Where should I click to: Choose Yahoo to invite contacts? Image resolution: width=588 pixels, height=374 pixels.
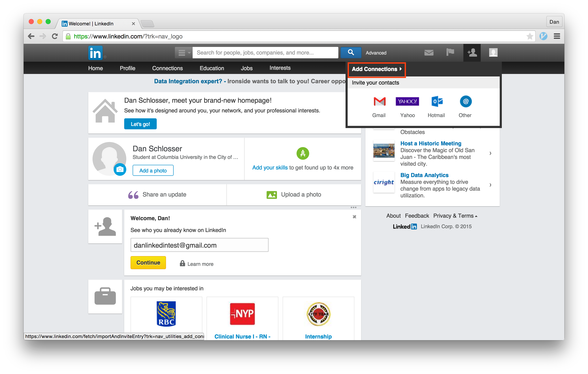point(407,101)
